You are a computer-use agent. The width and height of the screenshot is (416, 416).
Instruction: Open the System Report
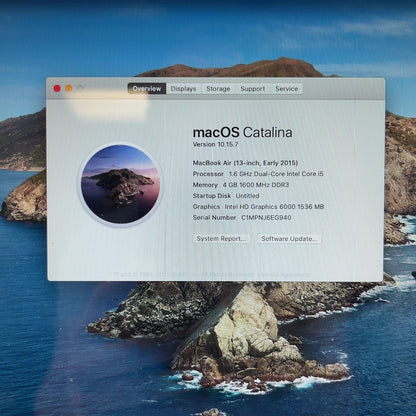221,239
